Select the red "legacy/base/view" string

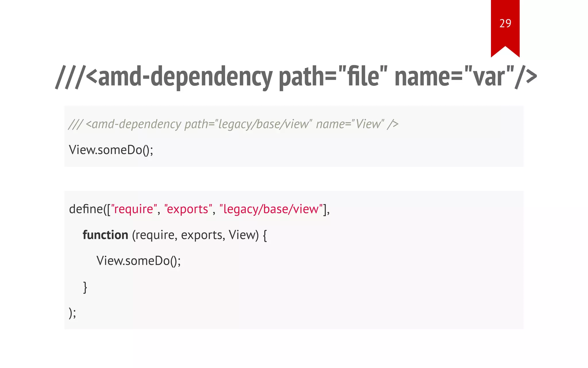click(x=271, y=209)
